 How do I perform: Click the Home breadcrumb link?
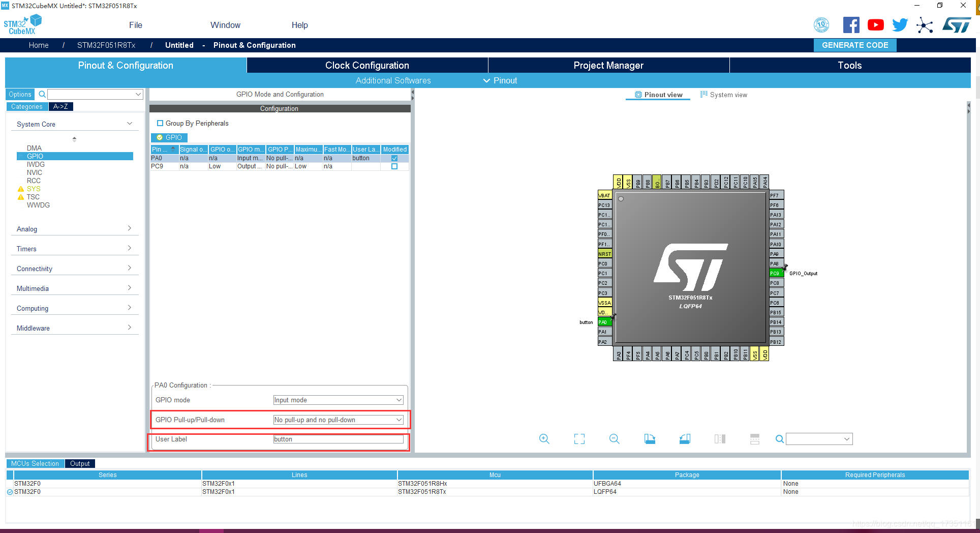(x=39, y=45)
